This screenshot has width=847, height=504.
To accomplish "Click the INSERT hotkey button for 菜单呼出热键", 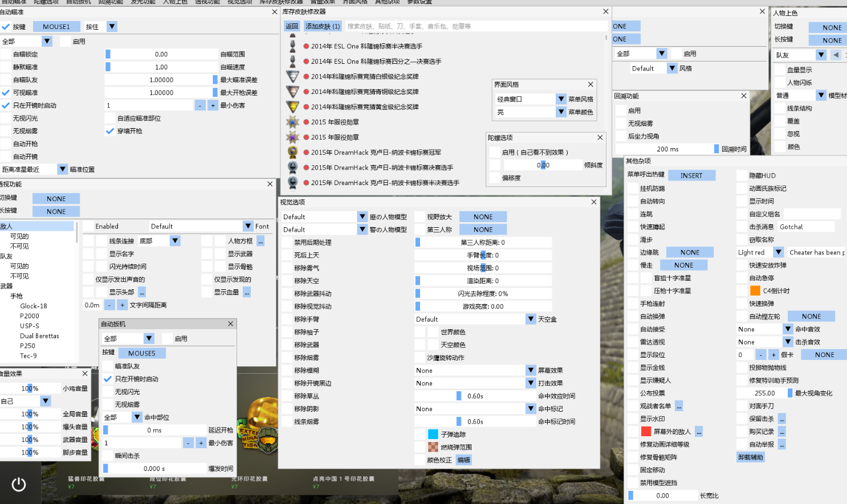I will pos(691,175).
